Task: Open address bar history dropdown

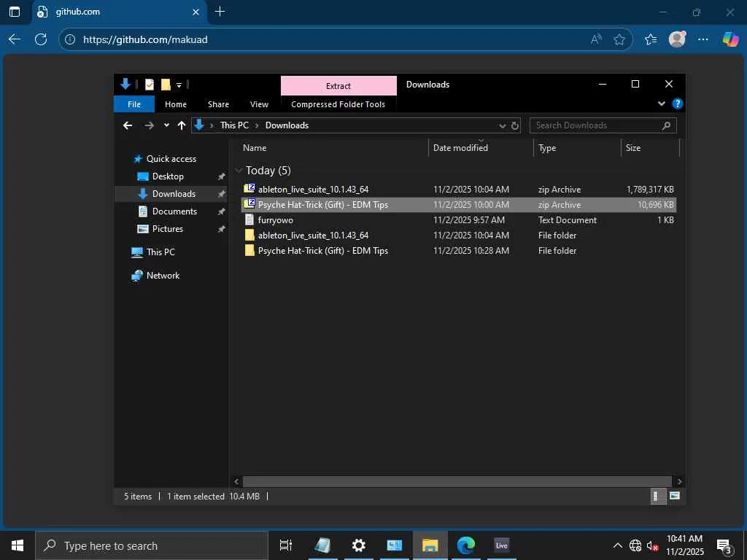Action: coord(502,125)
